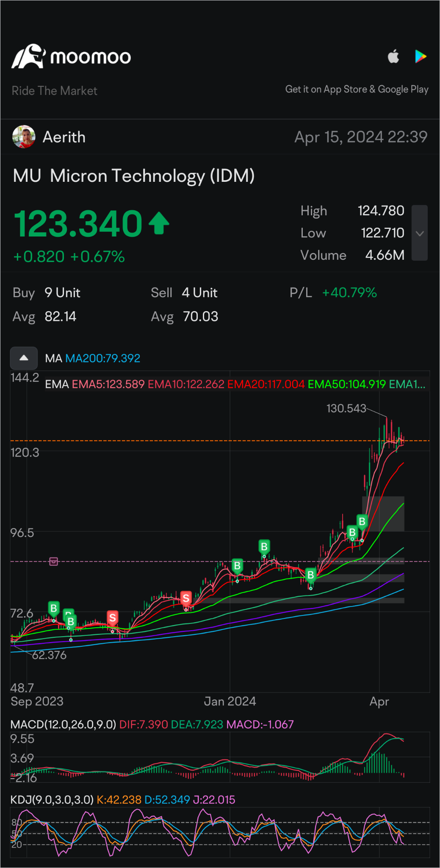Click the 'DIF:7.390' value
The width and height of the screenshot is (440, 868).
144,724
